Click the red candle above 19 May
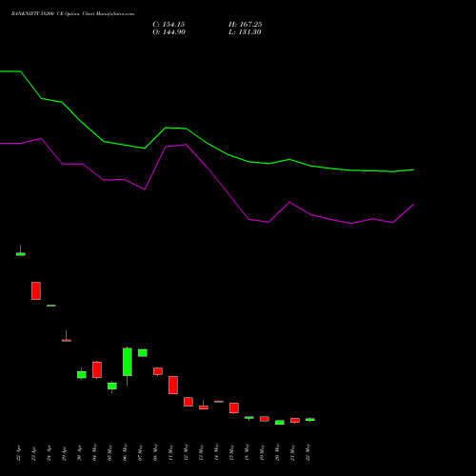The width and height of the screenshot is (476, 476). [x=265, y=419]
